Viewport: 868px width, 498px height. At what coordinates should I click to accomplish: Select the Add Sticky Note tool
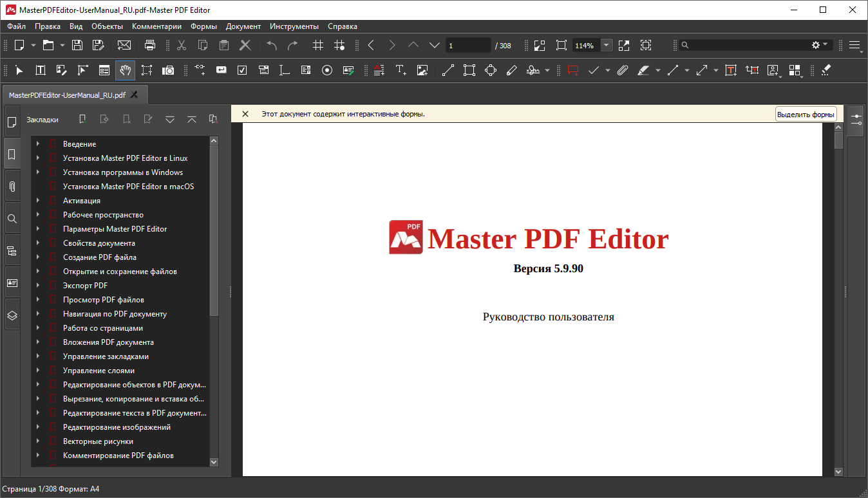click(x=573, y=70)
